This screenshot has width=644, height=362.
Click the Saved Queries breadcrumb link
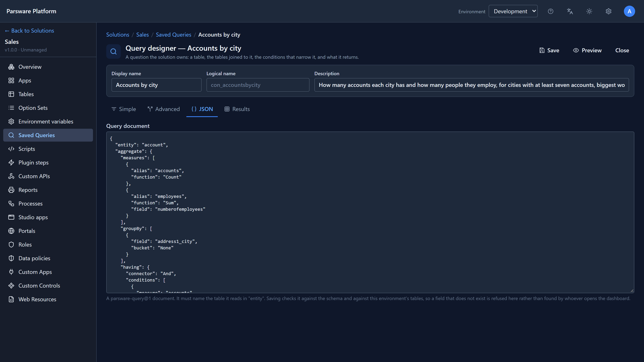(x=173, y=35)
